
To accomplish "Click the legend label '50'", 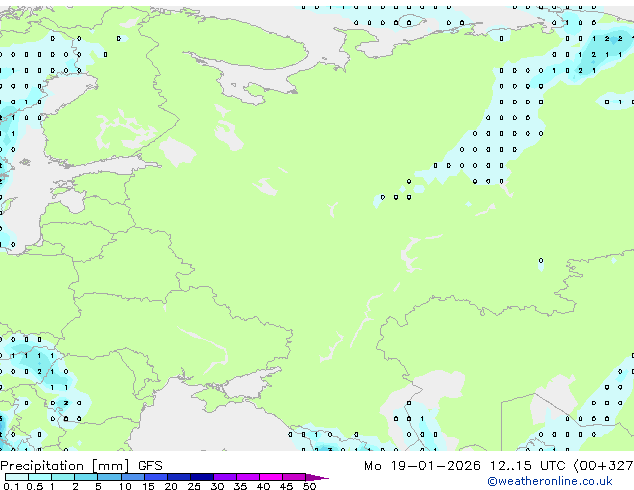I will tap(309, 486).
